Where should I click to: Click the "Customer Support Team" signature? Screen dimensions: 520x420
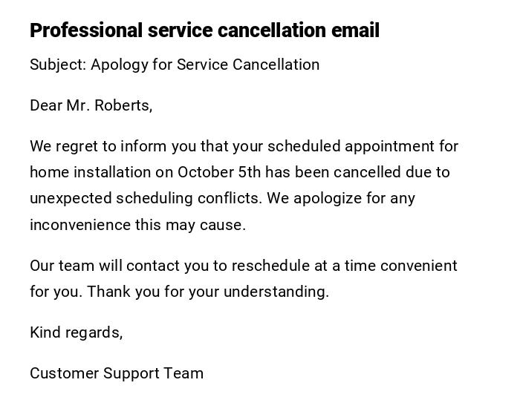[x=117, y=373]
